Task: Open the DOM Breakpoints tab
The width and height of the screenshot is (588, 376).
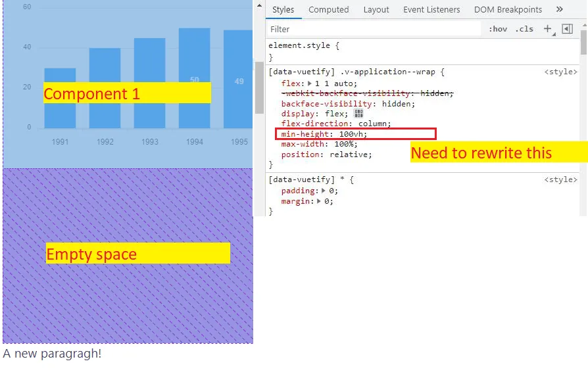Action: (508, 9)
